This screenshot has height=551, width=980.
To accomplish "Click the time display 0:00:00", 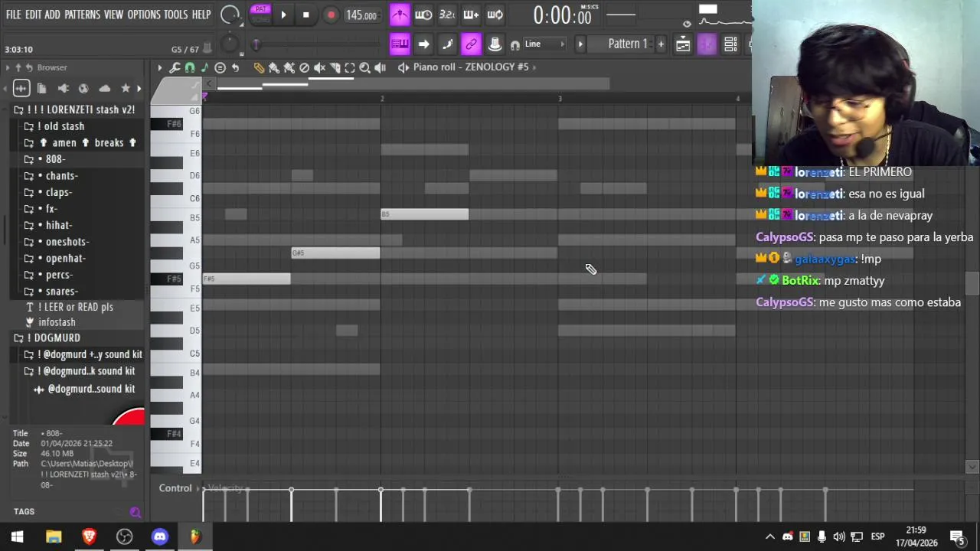I will pos(563,15).
